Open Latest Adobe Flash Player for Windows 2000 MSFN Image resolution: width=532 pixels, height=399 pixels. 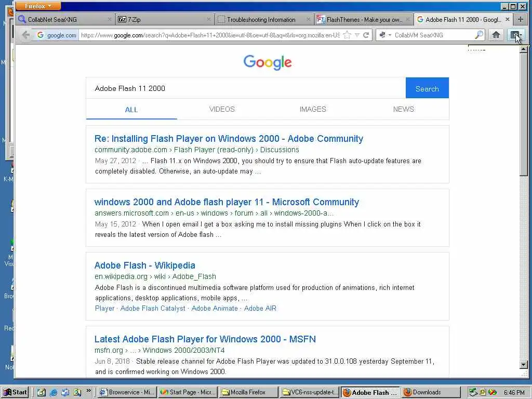(205, 339)
